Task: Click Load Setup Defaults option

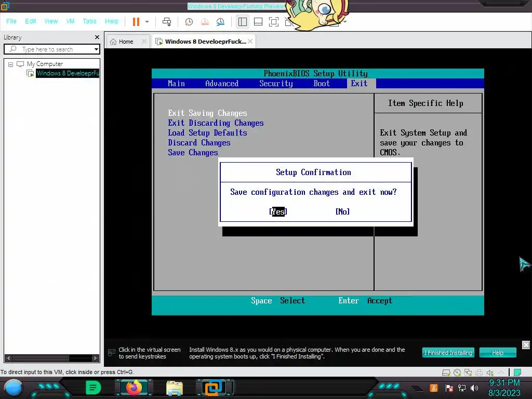Action: (x=207, y=132)
